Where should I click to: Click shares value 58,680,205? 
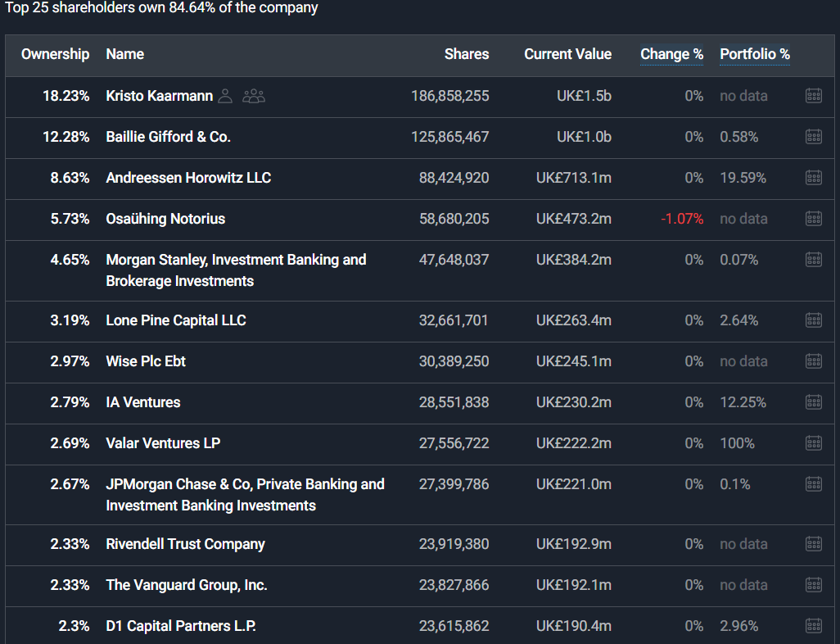click(x=454, y=219)
